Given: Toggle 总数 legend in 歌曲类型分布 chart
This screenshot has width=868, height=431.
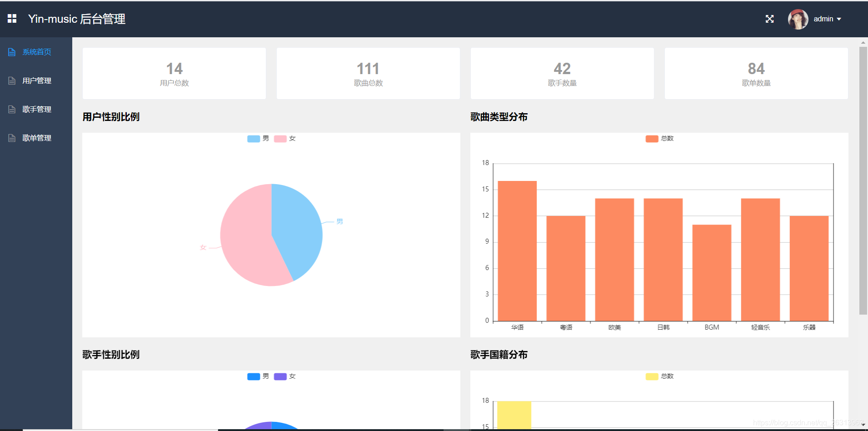Looking at the screenshot, I should tap(659, 139).
